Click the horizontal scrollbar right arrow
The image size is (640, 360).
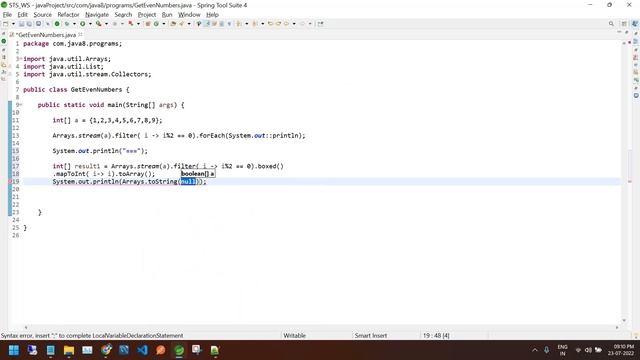pyautogui.click(x=617, y=327)
